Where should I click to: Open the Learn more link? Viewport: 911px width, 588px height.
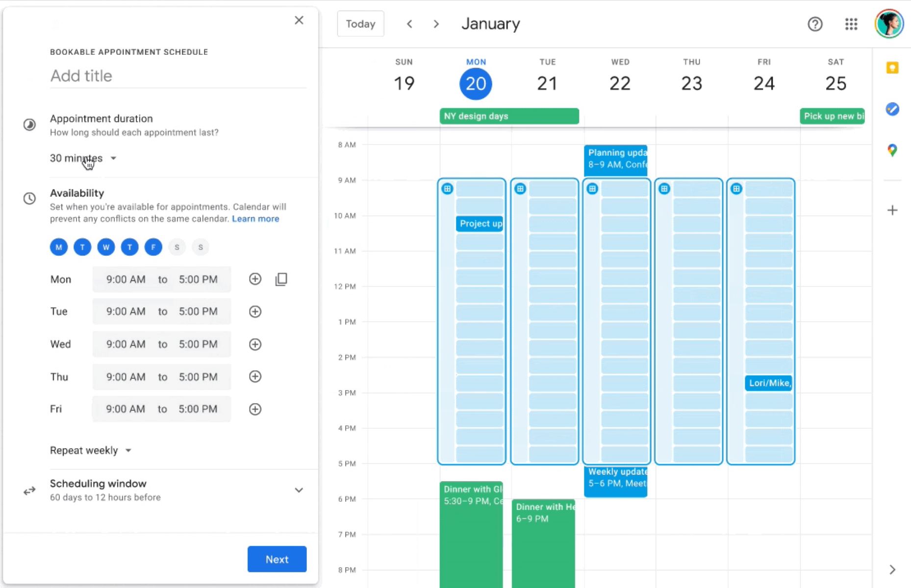coord(255,219)
